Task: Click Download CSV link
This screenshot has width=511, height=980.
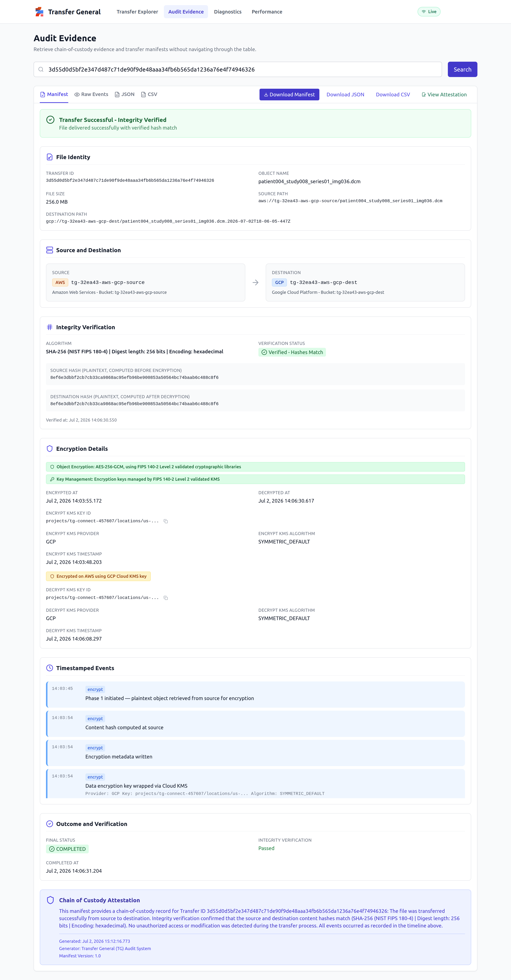Action: pyautogui.click(x=393, y=95)
